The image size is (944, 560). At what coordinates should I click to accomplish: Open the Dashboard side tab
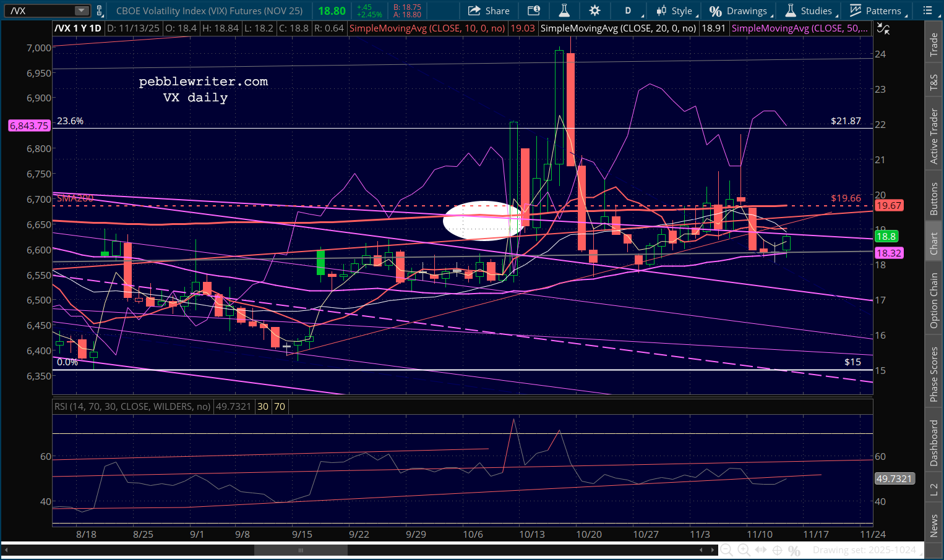coord(934,443)
